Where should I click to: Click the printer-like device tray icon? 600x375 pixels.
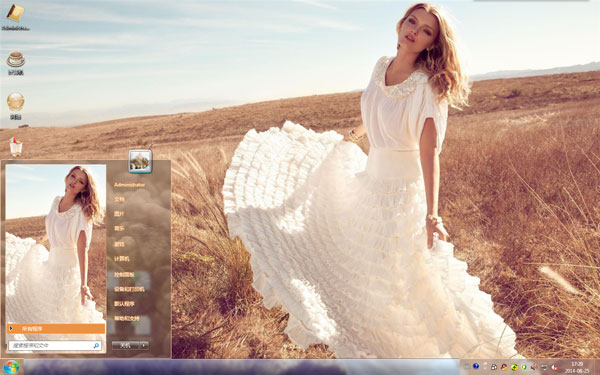494,367
